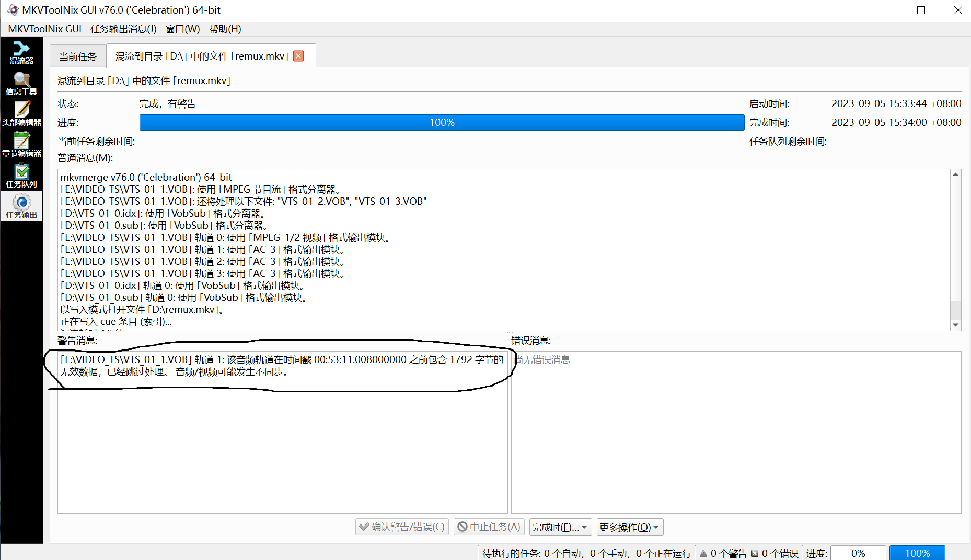Image resolution: width=971 pixels, height=560 pixels.
Task: Open the MKVToolNix GUI menu
Action: (45, 29)
